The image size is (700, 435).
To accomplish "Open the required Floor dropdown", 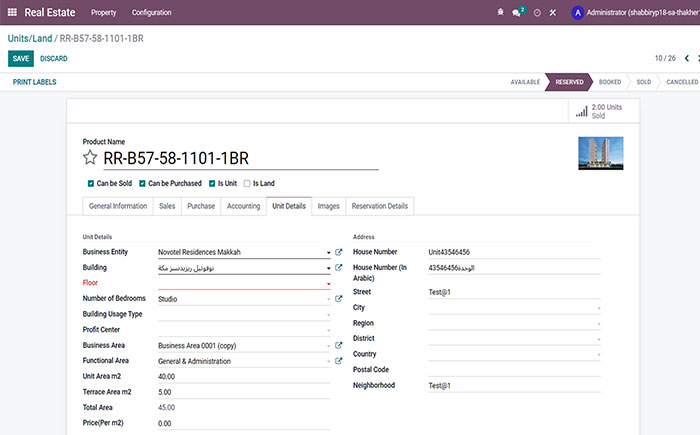I will pyautogui.click(x=328, y=284).
